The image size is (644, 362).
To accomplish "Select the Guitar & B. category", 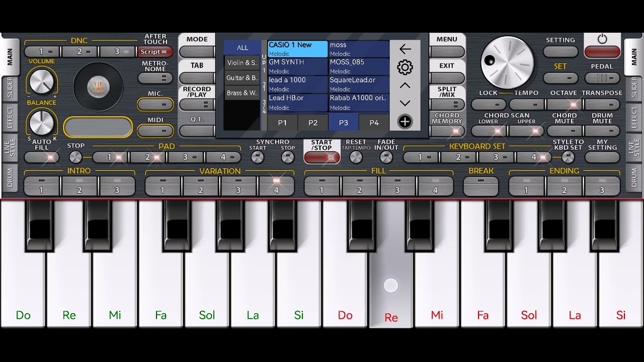I will [243, 78].
